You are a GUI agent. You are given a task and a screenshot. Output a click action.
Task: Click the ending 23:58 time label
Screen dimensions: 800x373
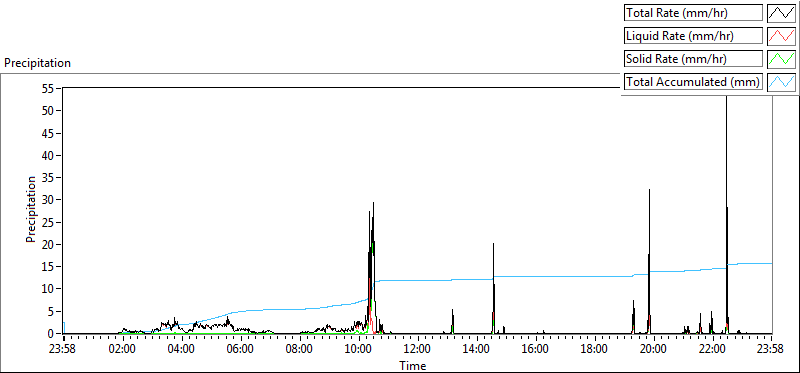click(771, 350)
